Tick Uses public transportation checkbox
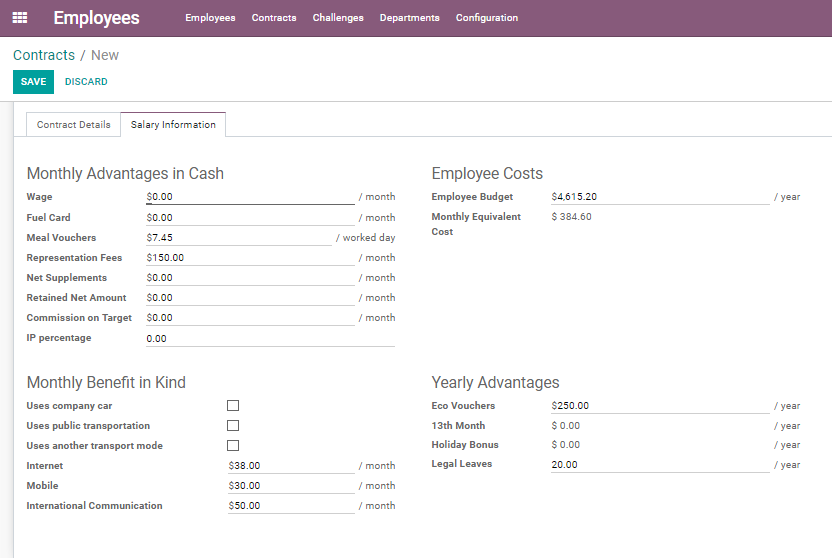The image size is (832, 558). [x=233, y=426]
